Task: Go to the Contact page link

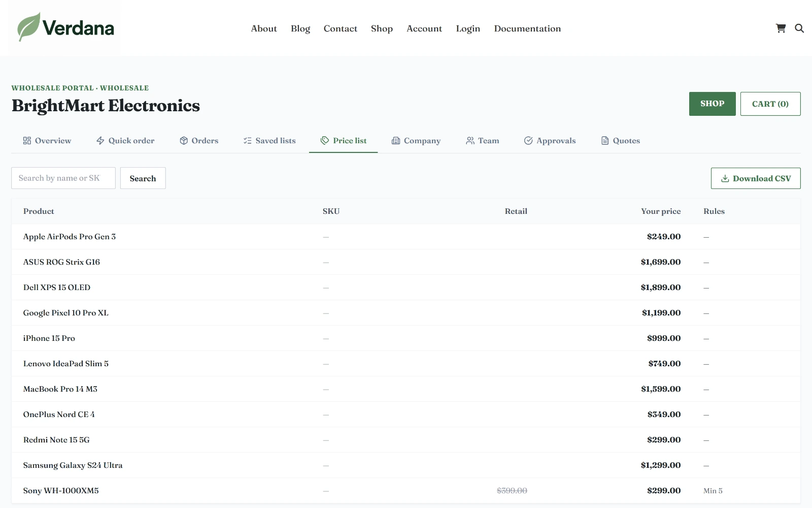Action: (x=341, y=28)
